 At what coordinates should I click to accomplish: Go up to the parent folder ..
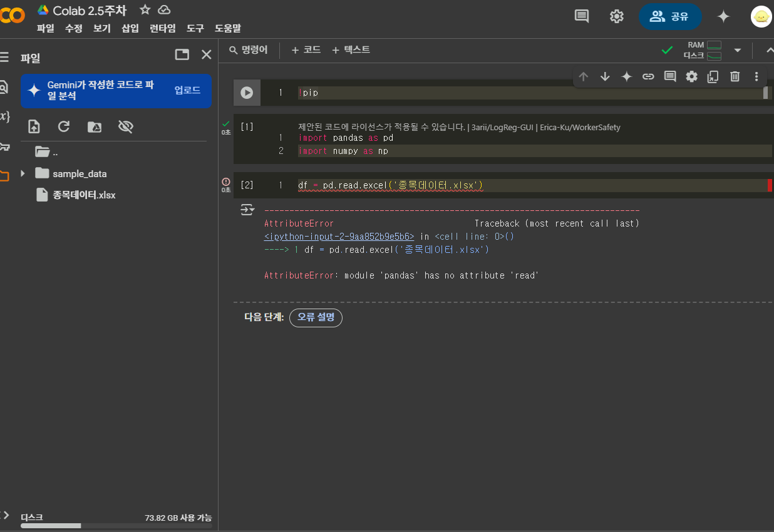click(46, 151)
